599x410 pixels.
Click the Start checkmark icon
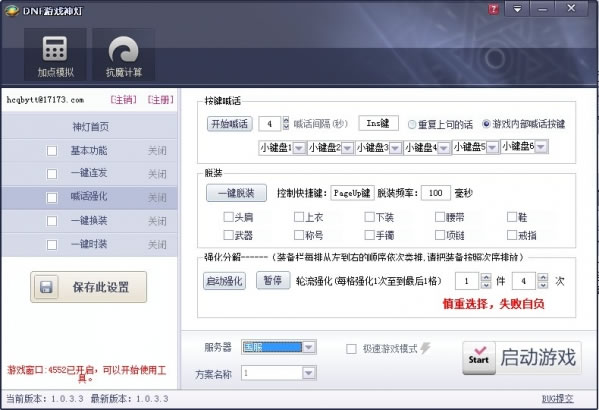[x=479, y=356]
